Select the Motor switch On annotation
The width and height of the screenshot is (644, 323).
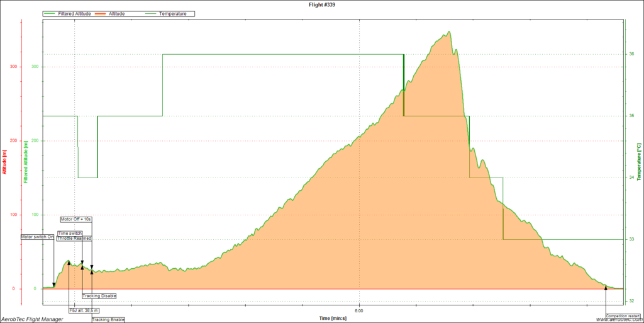38,237
